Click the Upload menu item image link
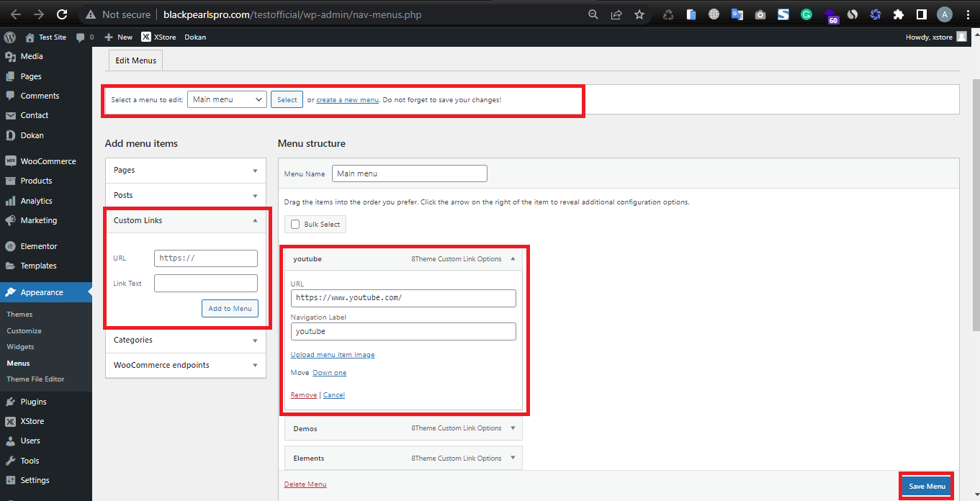 pyautogui.click(x=333, y=355)
